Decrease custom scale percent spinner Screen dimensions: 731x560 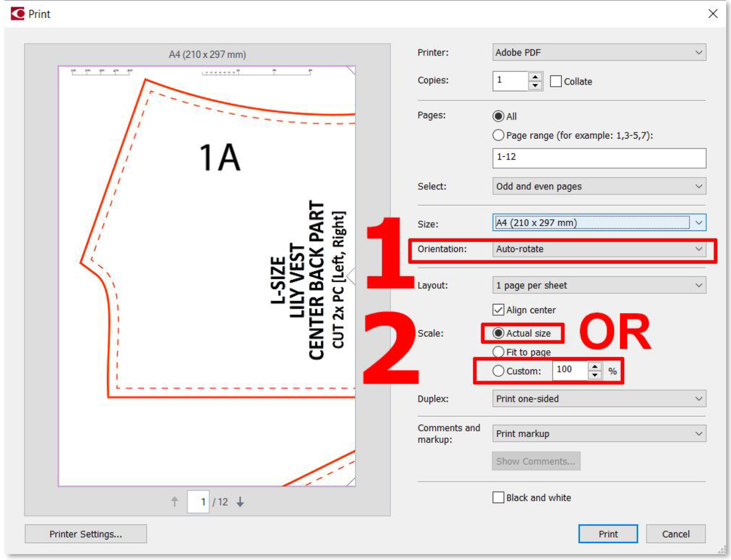[x=595, y=375]
